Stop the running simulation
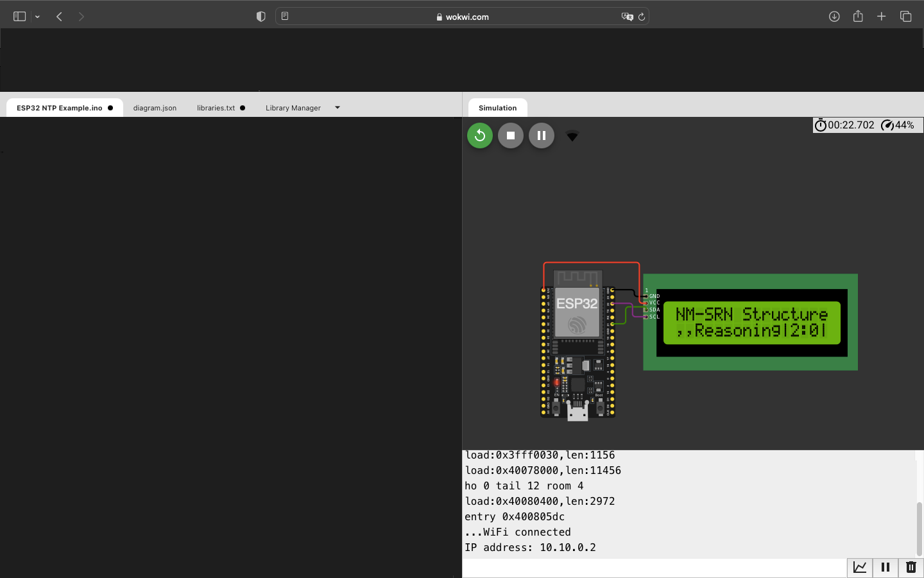This screenshot has width=924, height=578. (x=511, y=136)
